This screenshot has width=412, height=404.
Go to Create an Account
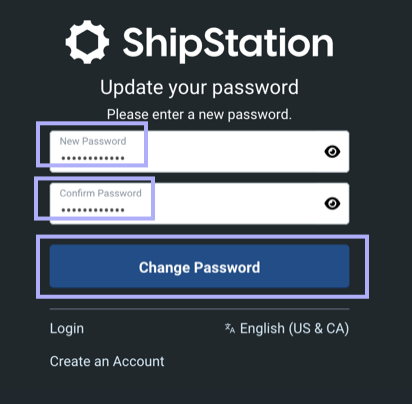tap(107, 361)
